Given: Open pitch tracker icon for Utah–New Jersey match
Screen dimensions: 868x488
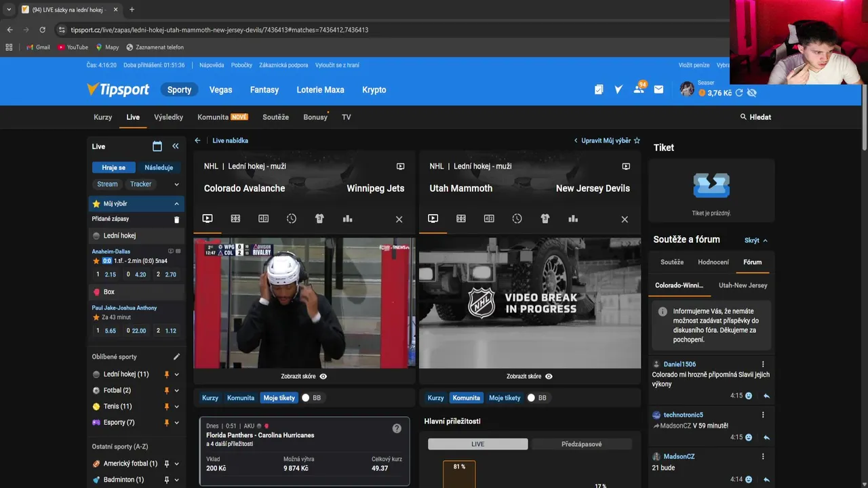Looking at the screenshot, I should pos(461,219).
